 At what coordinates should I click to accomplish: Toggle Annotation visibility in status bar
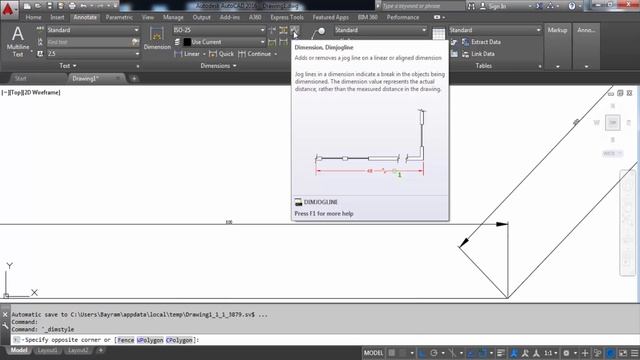point(514,353)
